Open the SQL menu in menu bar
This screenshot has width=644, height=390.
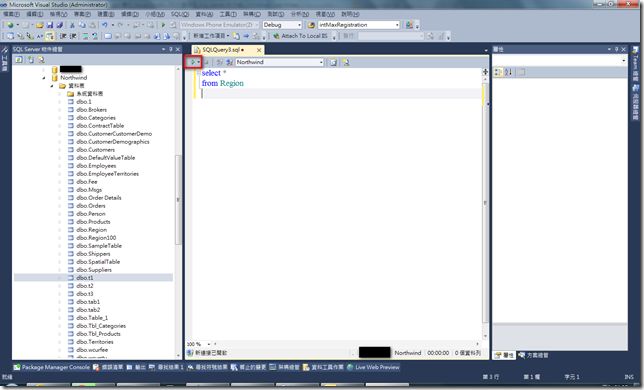coord(180,14)
